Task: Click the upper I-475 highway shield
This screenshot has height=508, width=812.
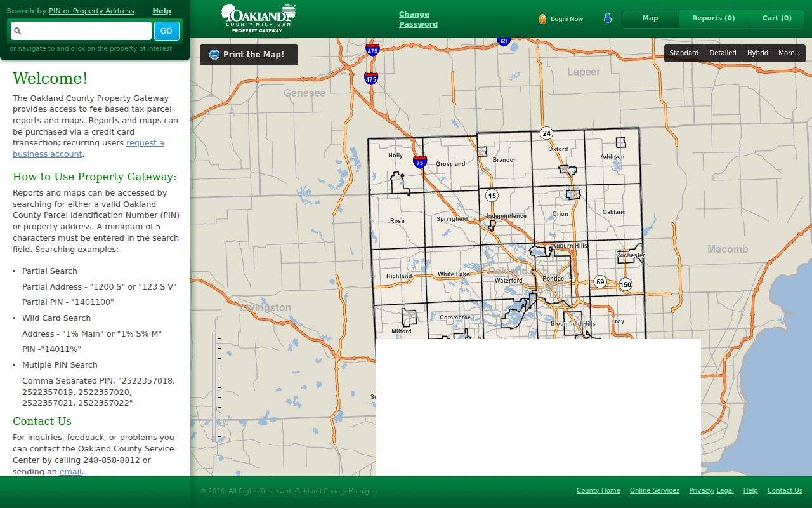Action: click(x=372, y=50)
